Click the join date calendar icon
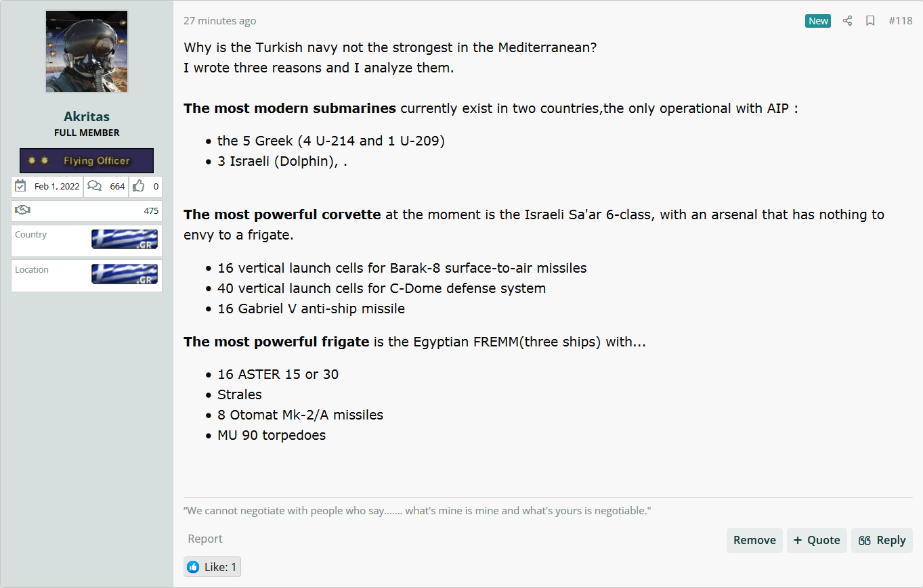This screenshot has width=923, height=588. pyautogui.click(x=21, y=186)
